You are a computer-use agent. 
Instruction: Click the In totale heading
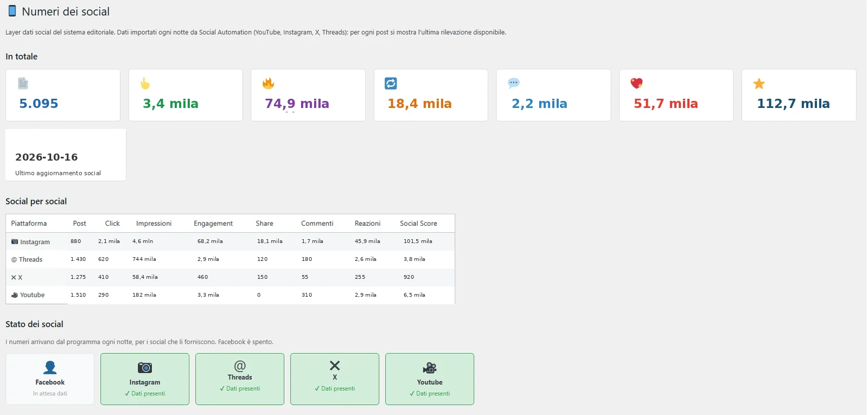point(22,56)
